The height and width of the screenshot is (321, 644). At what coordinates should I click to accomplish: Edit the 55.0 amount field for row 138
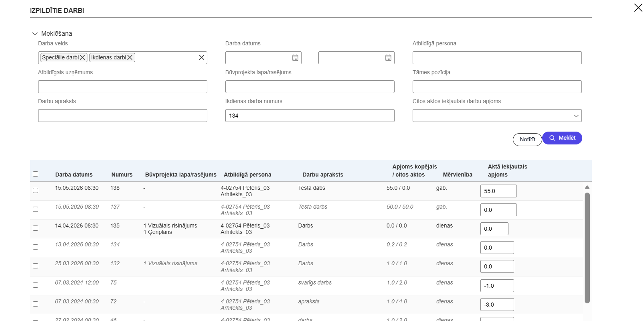[498, 191]
